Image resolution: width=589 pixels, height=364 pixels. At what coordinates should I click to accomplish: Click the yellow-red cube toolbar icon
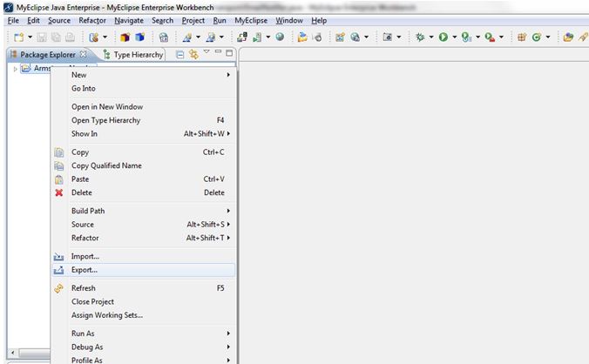point(125,37)
